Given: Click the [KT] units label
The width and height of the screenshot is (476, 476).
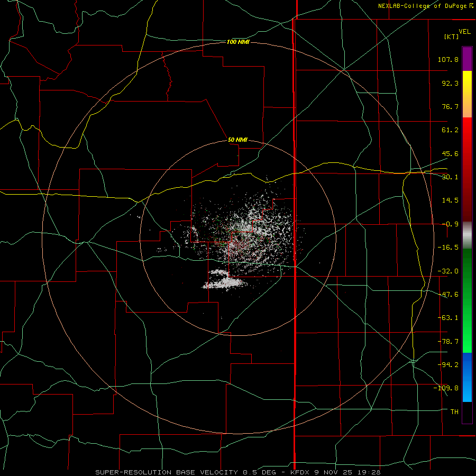Looking at the screenshot, I should [452, 36].
